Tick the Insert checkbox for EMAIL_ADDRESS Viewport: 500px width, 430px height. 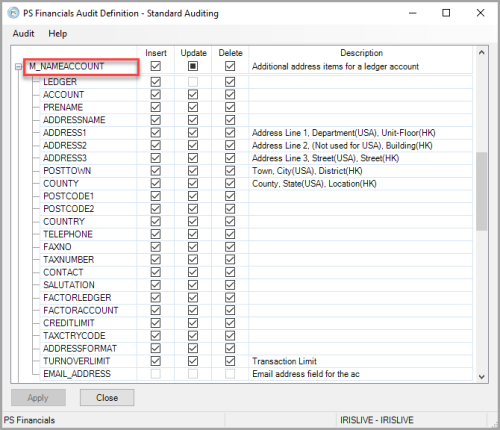(x=155, y=374)
